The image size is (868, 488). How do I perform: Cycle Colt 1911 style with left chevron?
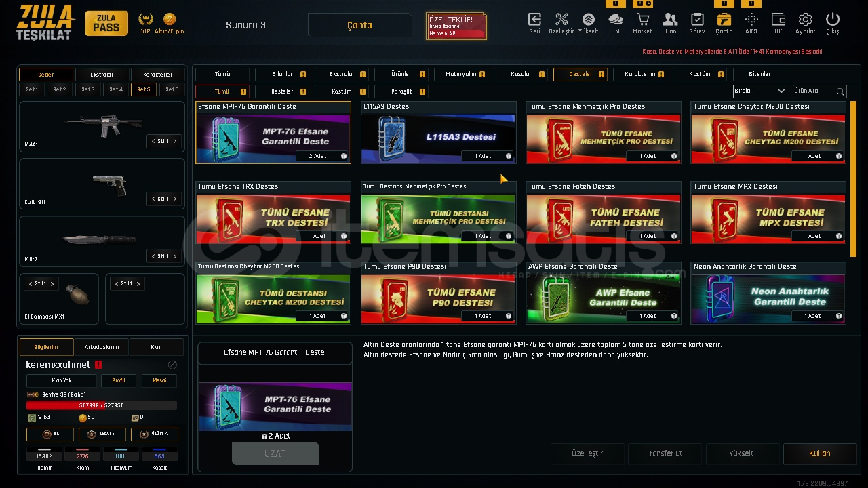(x=153, y=199)
